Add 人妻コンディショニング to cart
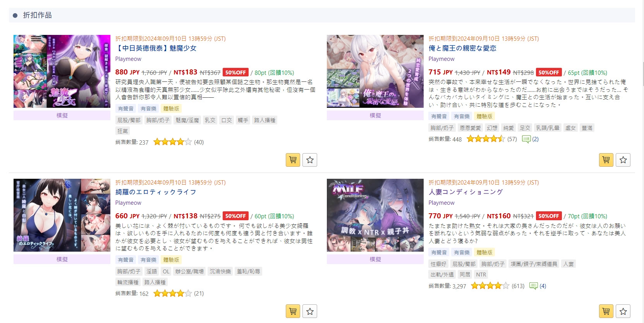This screenshot has height=323, width=644. (606, 311)
